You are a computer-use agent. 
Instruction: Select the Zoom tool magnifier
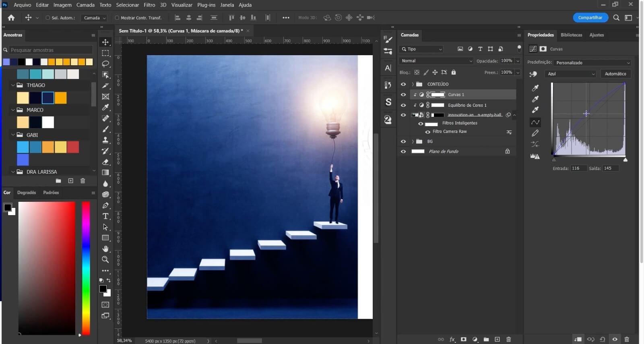pos(105,259)
